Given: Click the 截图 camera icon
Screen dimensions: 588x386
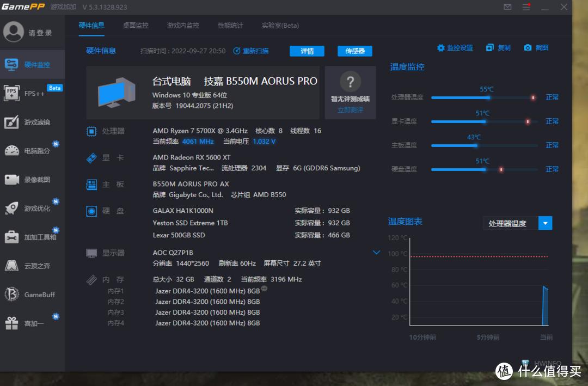Looking at the screenshot, I should point(528,48).
